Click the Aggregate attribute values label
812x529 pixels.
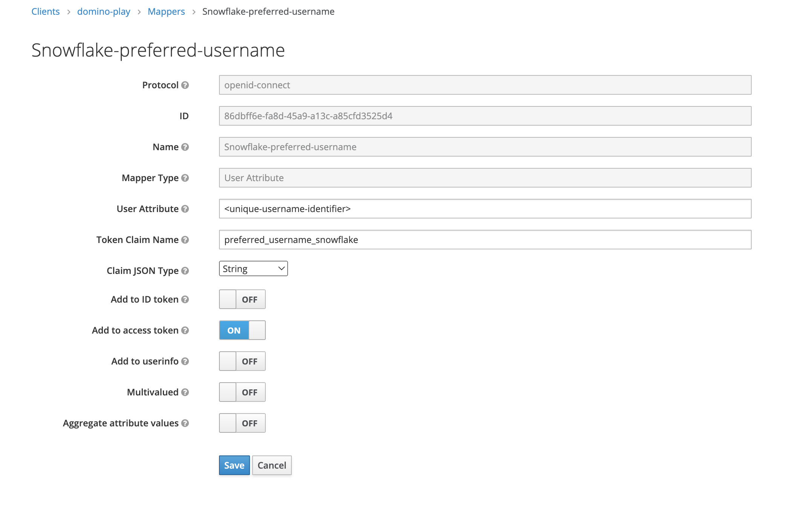click(121, 423)
